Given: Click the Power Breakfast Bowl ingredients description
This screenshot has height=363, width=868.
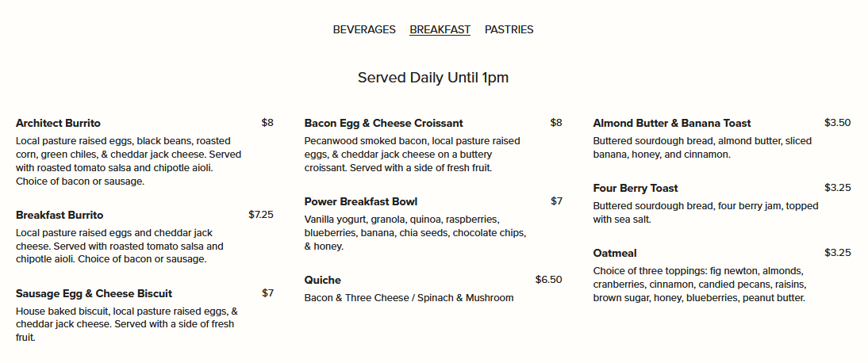Looking at the screenshot, I should pos(415,232).
